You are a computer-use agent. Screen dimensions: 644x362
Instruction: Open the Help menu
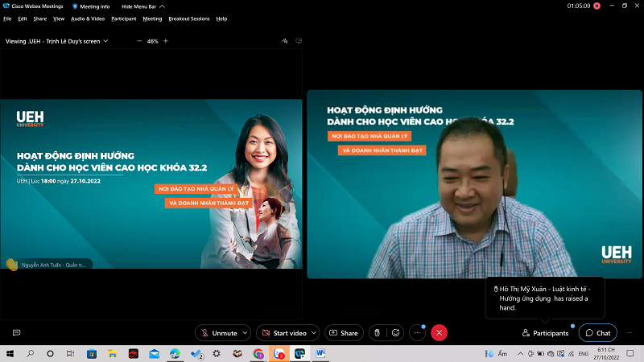point(221,19)
